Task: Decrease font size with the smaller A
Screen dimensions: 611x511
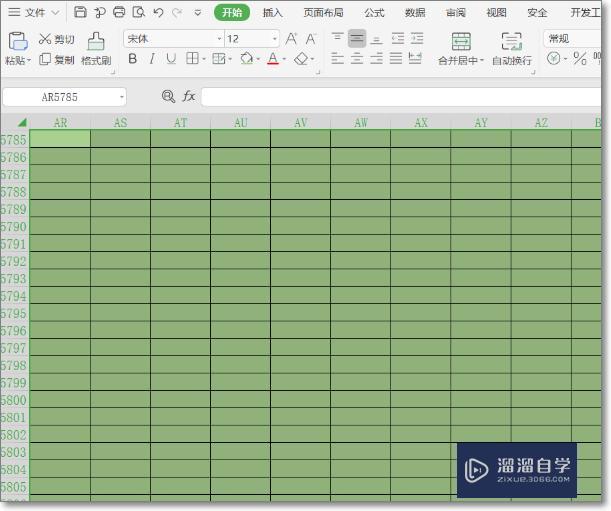Action: (x=311, y=39)
